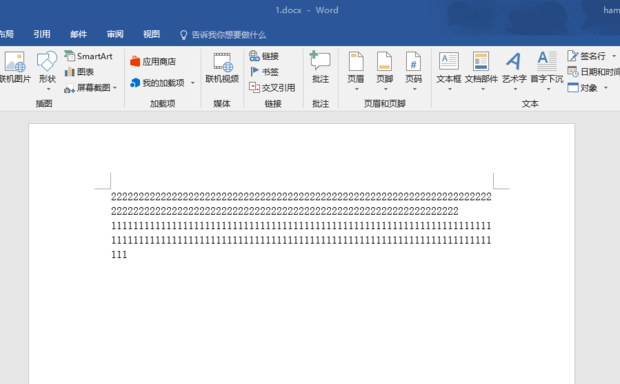Click the last line reading 111
The width and height of the screenshot is (620, 384).
119,255
